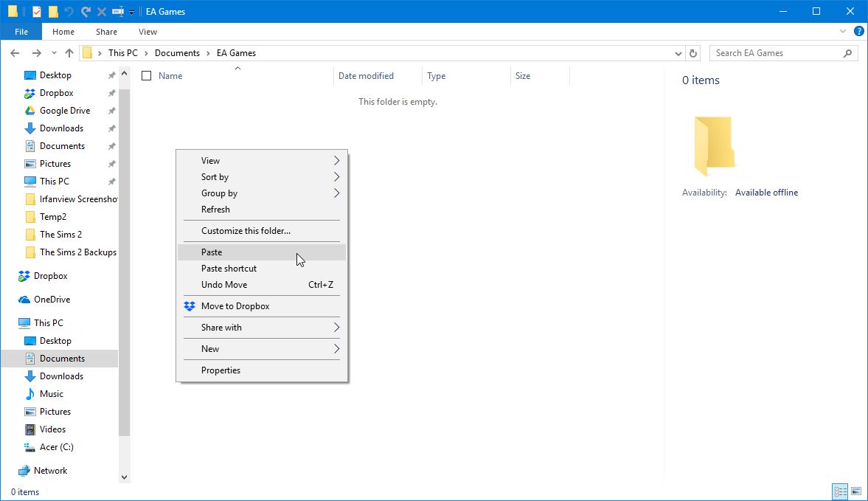868x501 pixels.
Task: Choose Customize this folder option
Action: [262, 231]
